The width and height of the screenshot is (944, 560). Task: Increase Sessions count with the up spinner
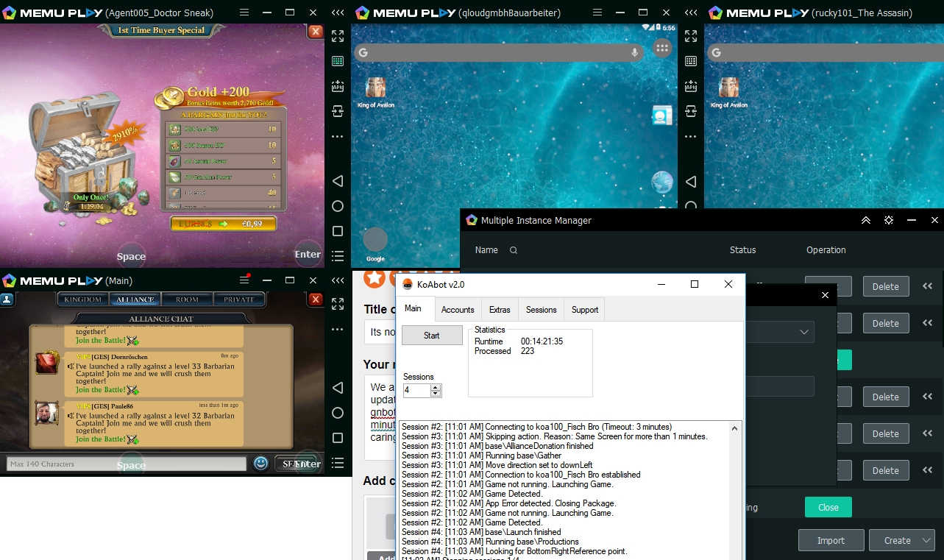pos(436,387)
